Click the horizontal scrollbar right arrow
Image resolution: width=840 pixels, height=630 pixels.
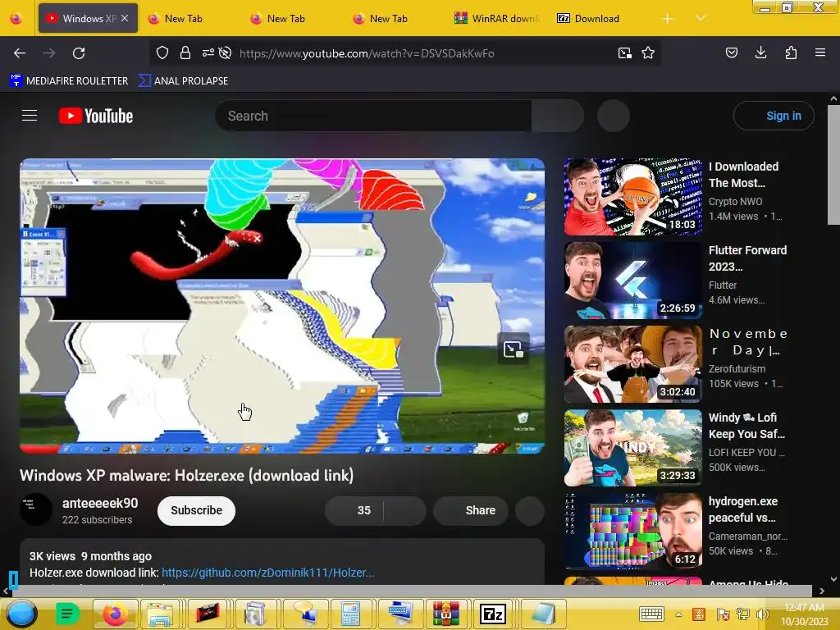[822, 591]
